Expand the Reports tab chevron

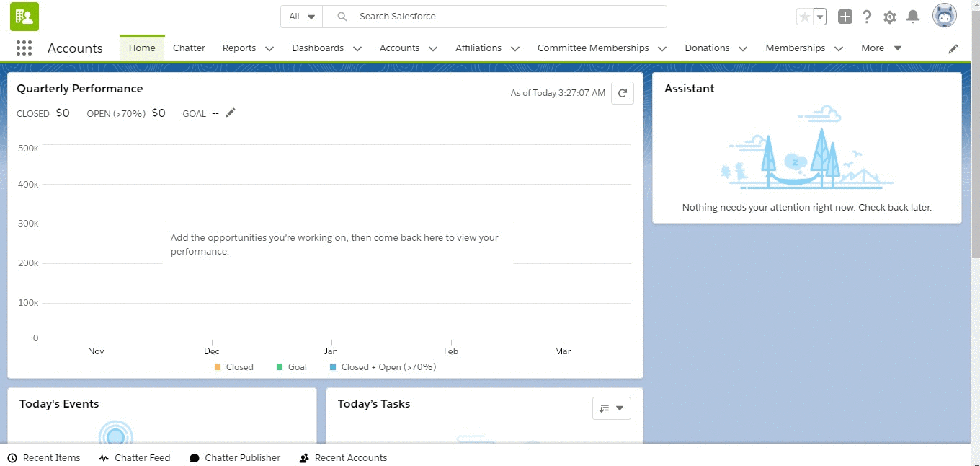pos(269,48)
